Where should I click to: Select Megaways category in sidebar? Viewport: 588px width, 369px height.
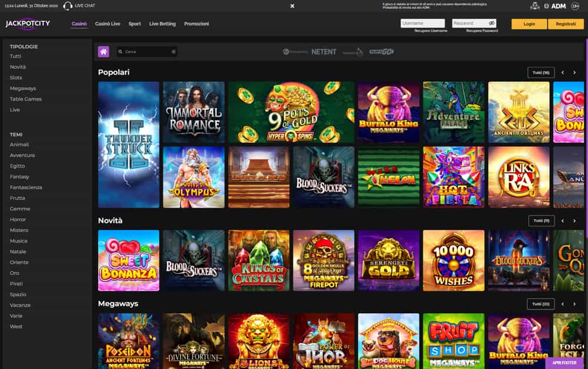23,88
